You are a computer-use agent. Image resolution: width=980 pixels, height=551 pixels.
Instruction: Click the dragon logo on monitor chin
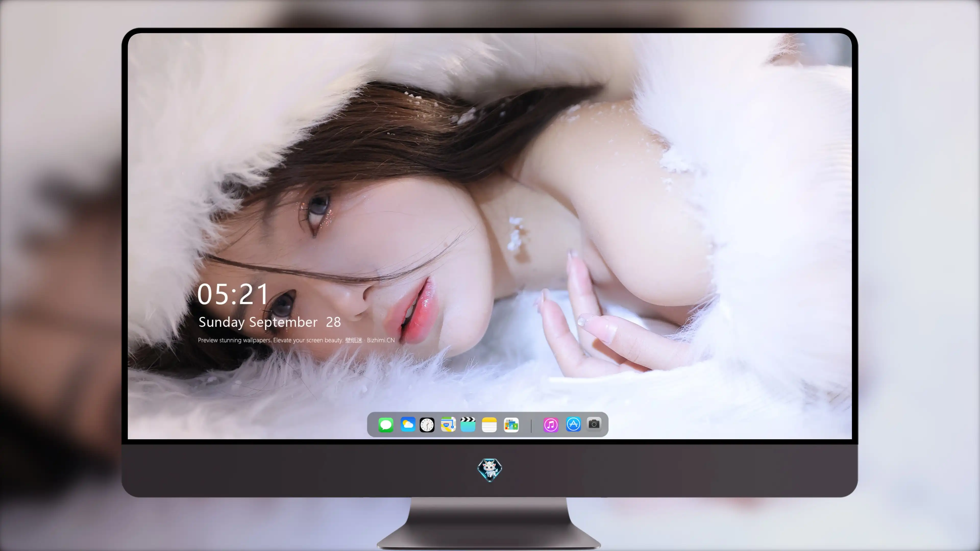click(490, 470)
